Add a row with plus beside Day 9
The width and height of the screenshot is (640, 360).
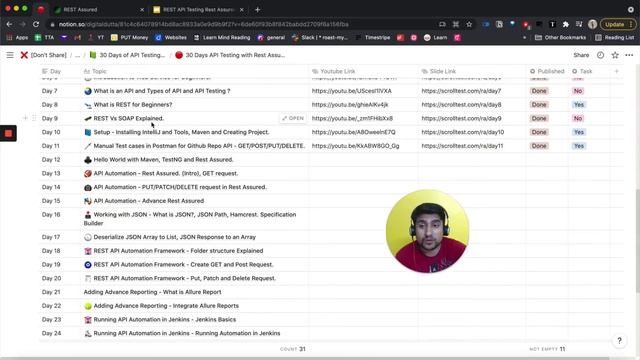coord(25,118)
